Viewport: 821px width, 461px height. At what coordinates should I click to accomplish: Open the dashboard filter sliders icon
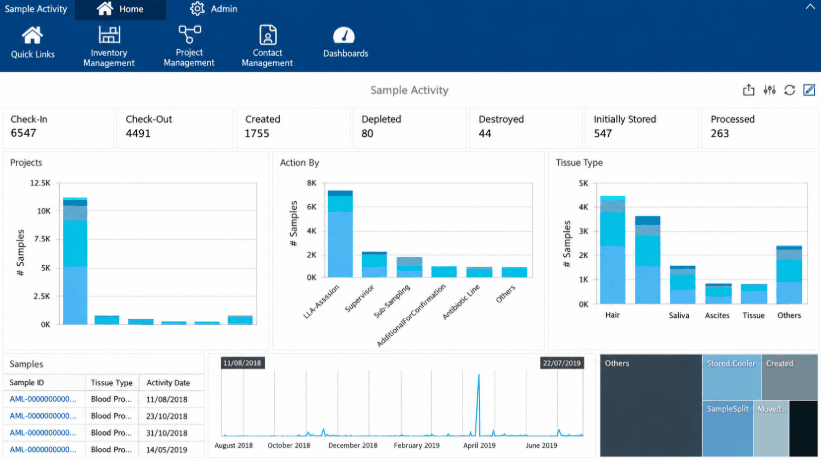point(769,90)
